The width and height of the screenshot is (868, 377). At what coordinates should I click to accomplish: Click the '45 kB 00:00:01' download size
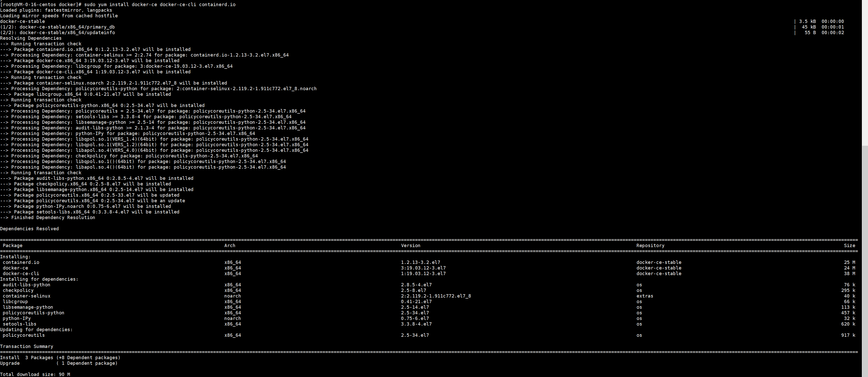[823, 27]
